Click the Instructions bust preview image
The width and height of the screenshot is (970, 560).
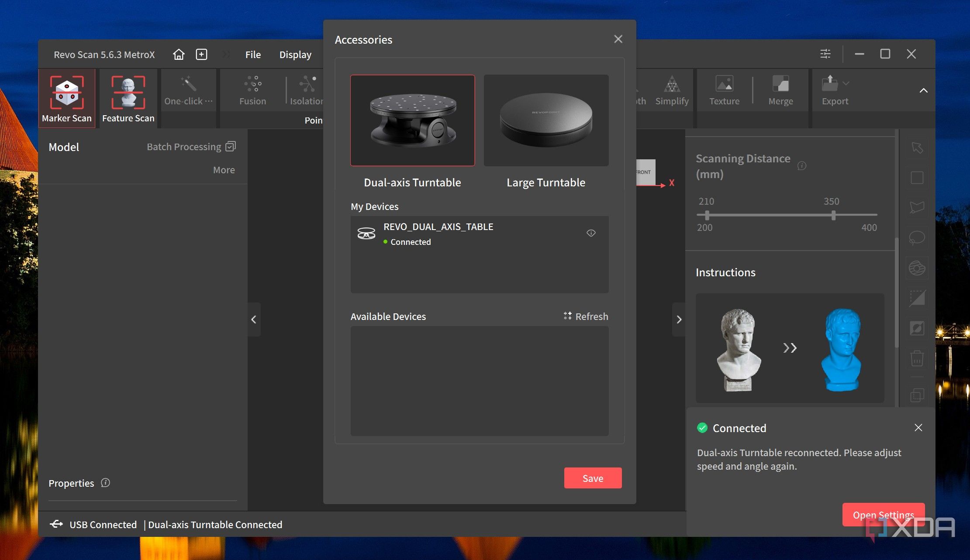(x=790, y=348)
